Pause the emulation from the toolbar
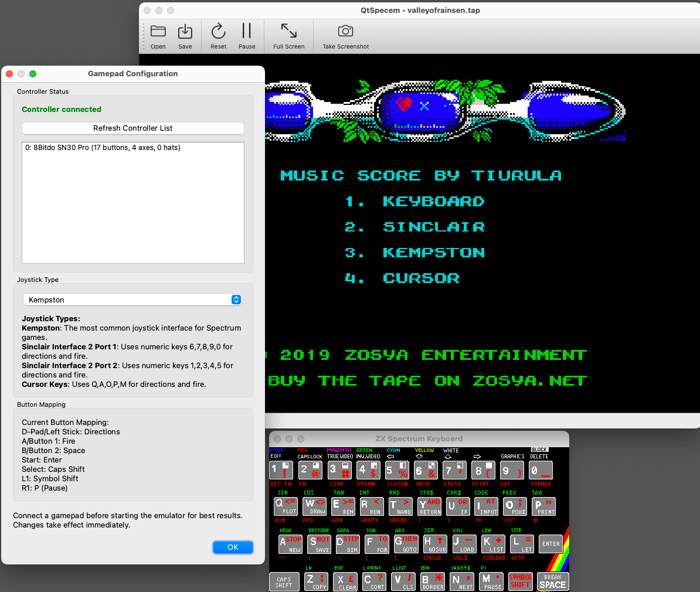This screenshot has height=592, width=700. coord(246,32)
